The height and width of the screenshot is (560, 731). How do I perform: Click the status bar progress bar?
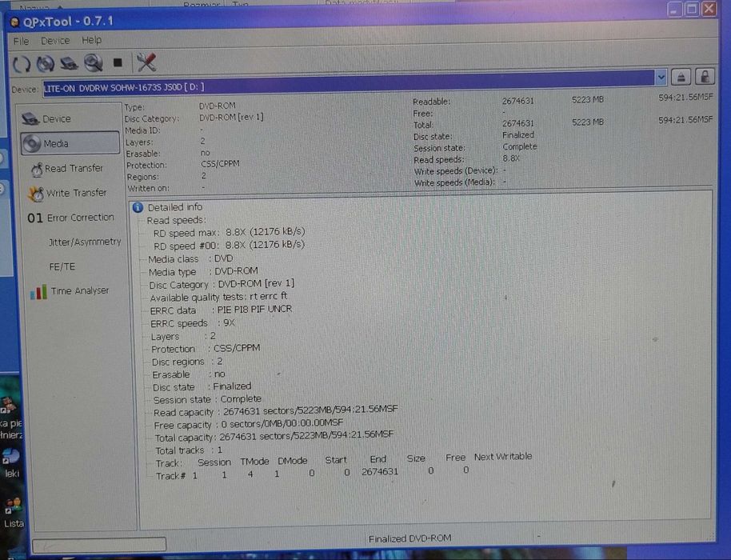pyautogui.click(x=99, y=545)
